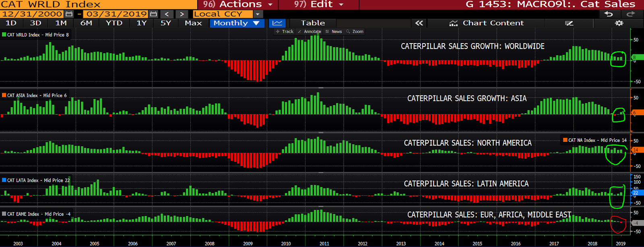Click green swatch of CAT WRLD legend
This screenshot has width=644, height=247.
click(4, 35)
